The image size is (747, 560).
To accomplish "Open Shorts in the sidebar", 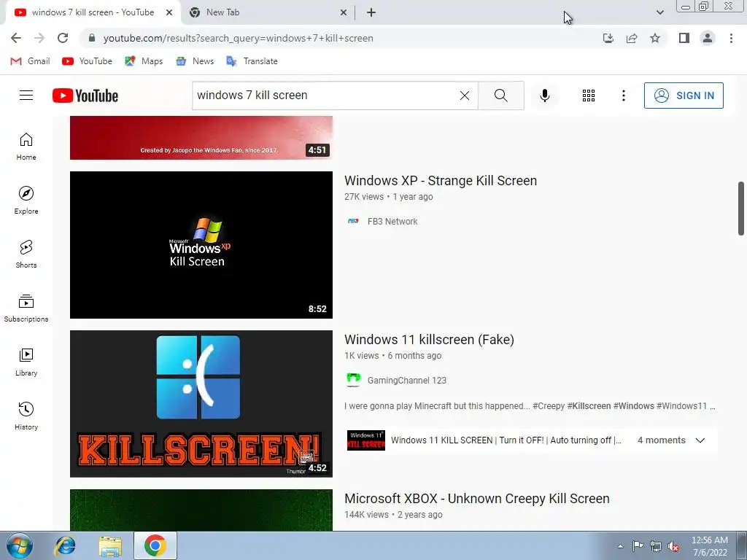I will (26, 254).
